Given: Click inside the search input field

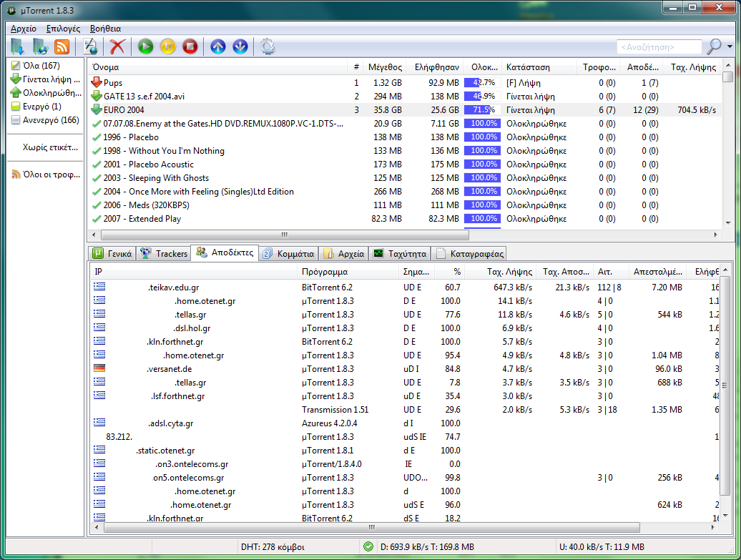Looking at the screenshot, I should pyautogui.click(x=659, y=46).
